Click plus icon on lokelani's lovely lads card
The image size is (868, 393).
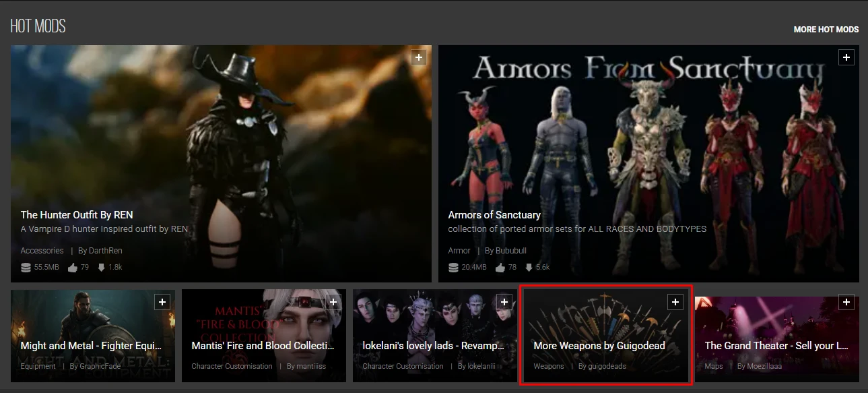504,302
